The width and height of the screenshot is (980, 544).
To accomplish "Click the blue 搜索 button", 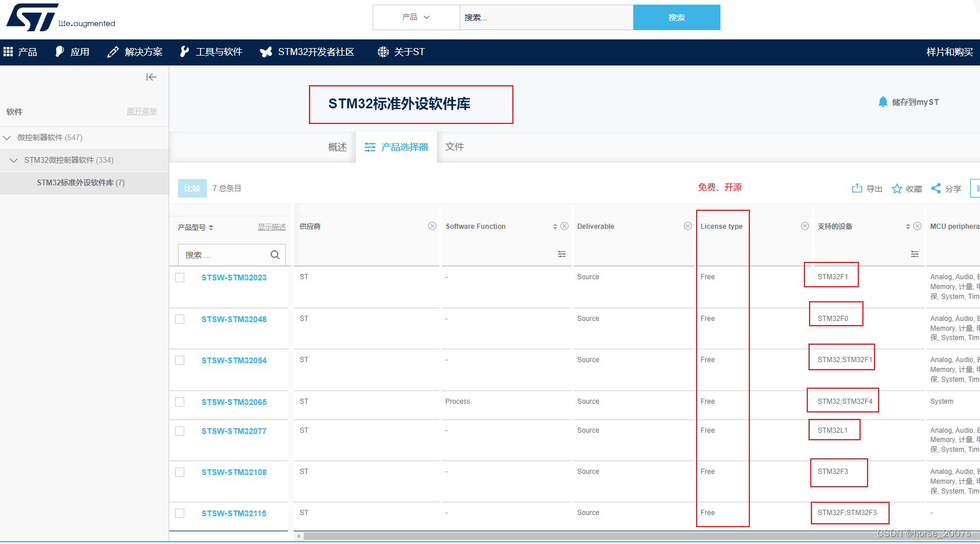I will coord(676,17).
